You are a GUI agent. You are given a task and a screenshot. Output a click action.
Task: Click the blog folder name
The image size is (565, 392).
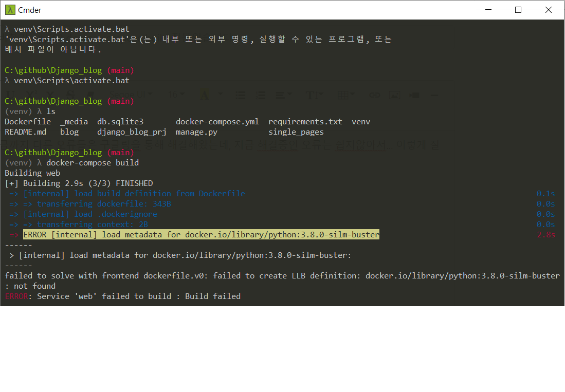point(69,132)
